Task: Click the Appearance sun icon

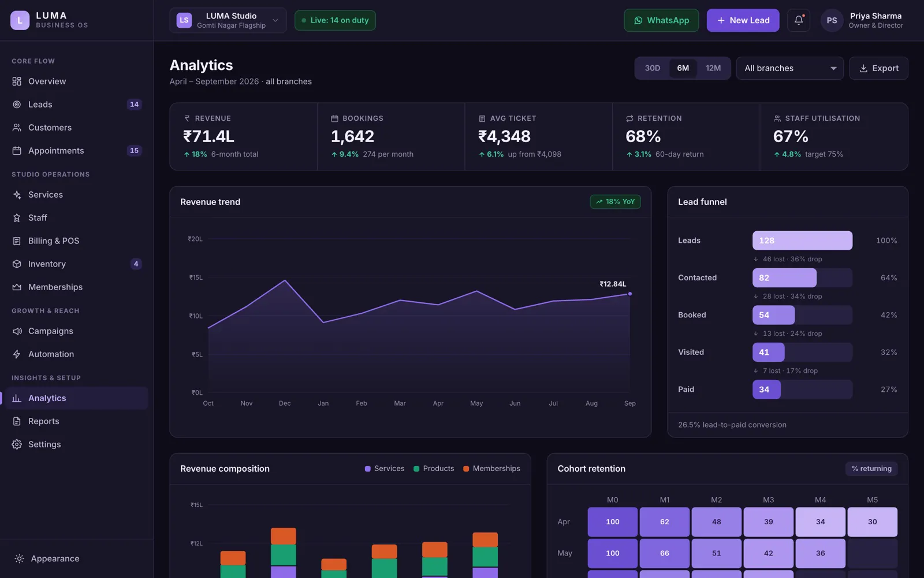Action: pyautogui.click(x=19, y=559)
